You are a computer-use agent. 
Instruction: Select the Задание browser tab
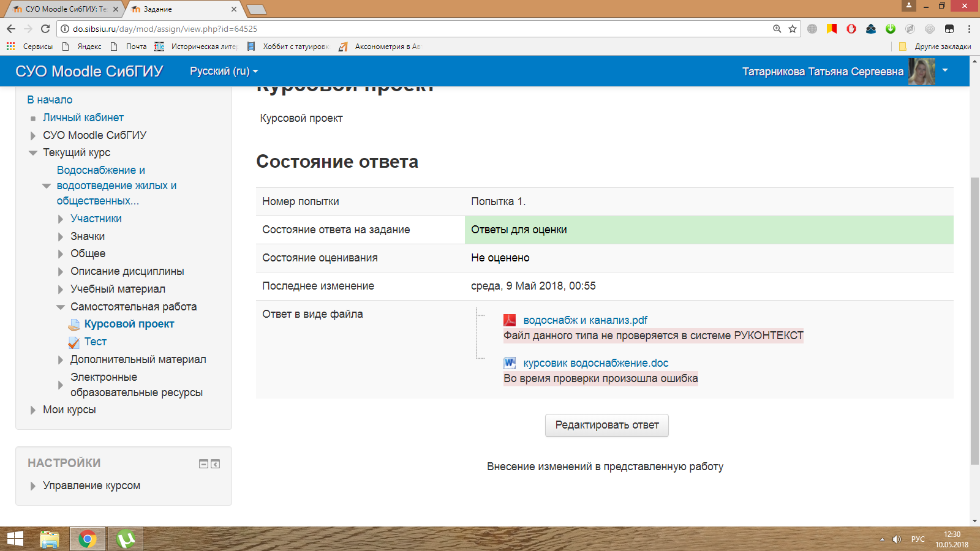(184, 9)
